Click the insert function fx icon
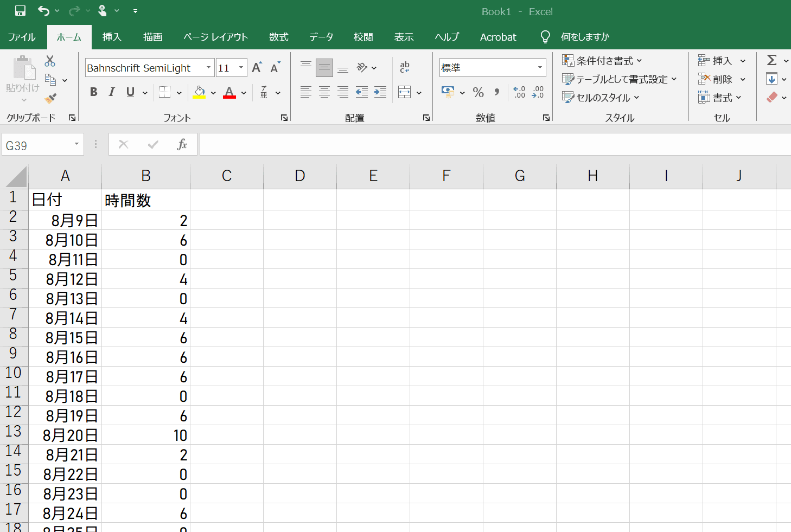 pos(182,144)
